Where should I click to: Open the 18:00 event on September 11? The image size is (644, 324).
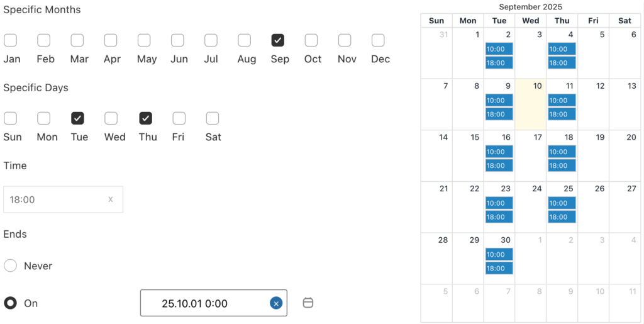tap(562, 114)
